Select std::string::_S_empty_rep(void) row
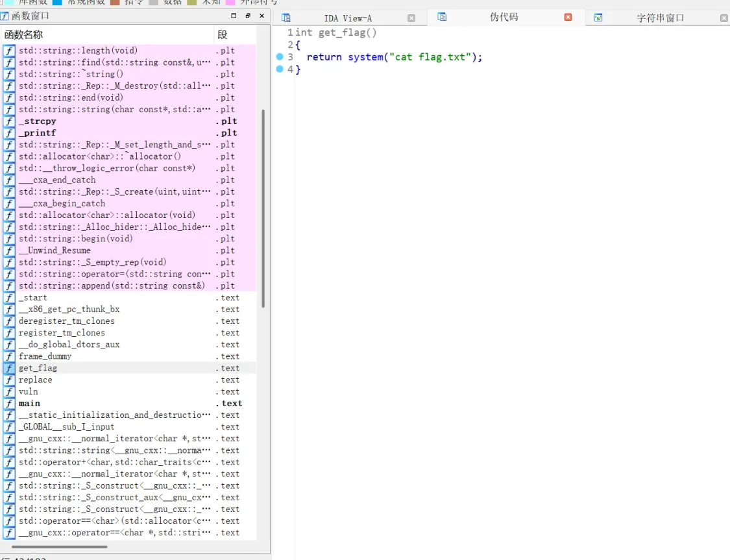Viewport: 730px width, 560px height. click(x=129, y=262)
